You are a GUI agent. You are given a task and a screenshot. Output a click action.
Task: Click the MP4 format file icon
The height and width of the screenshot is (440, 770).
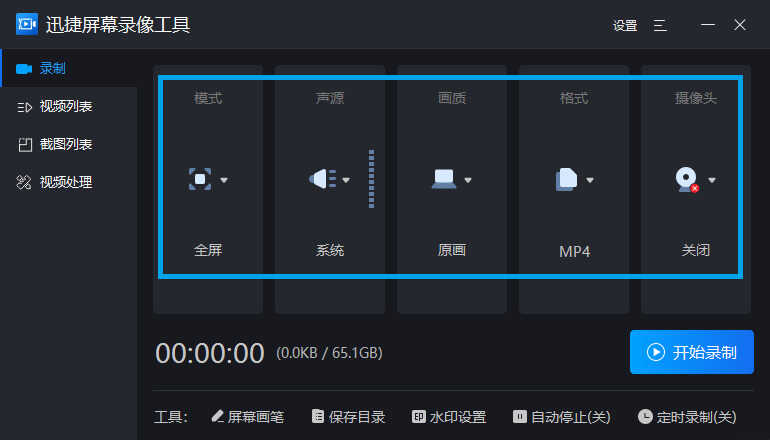(566, 180)
